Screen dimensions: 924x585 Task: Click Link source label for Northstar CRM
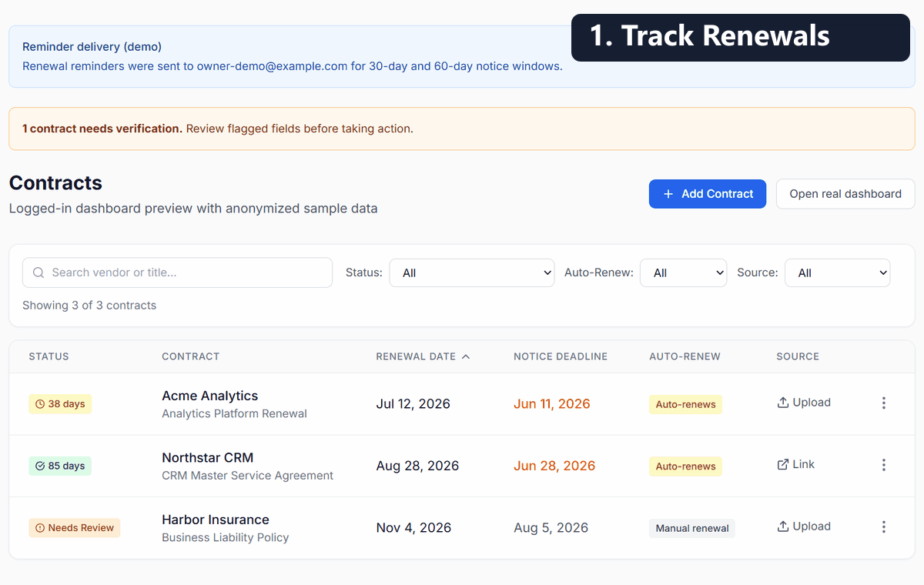click(803, 464)
